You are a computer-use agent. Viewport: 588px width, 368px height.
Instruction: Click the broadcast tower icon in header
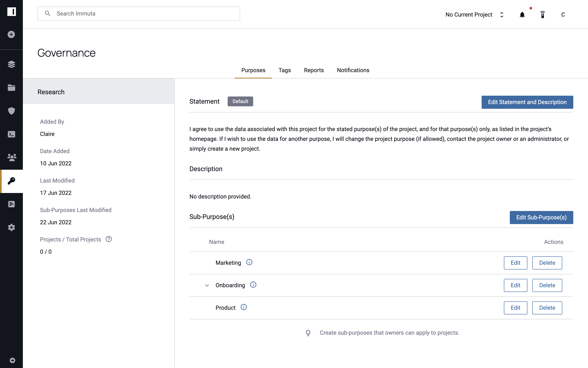[x=542, y=15]
